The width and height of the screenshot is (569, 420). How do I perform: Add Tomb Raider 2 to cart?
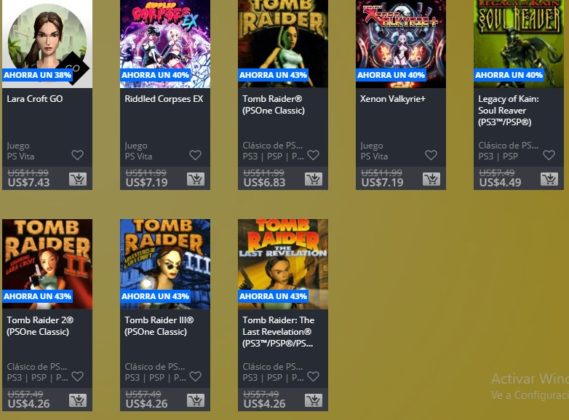[78, 400]
